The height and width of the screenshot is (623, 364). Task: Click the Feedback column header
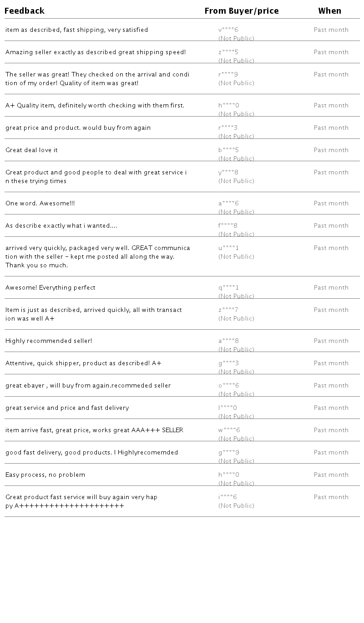(x=25, y=11)
